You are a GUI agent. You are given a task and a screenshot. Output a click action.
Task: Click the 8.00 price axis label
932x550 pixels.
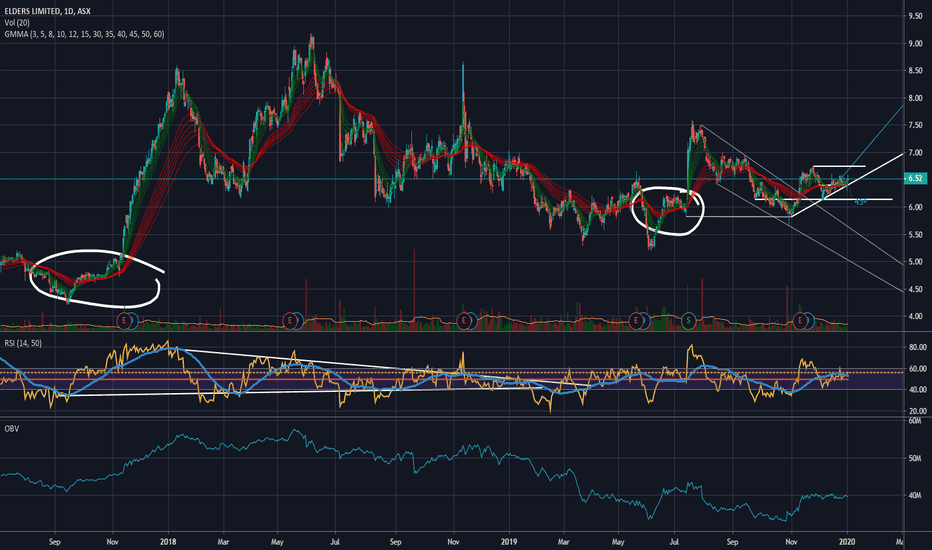pyautogui.click(x=915, y=98)
